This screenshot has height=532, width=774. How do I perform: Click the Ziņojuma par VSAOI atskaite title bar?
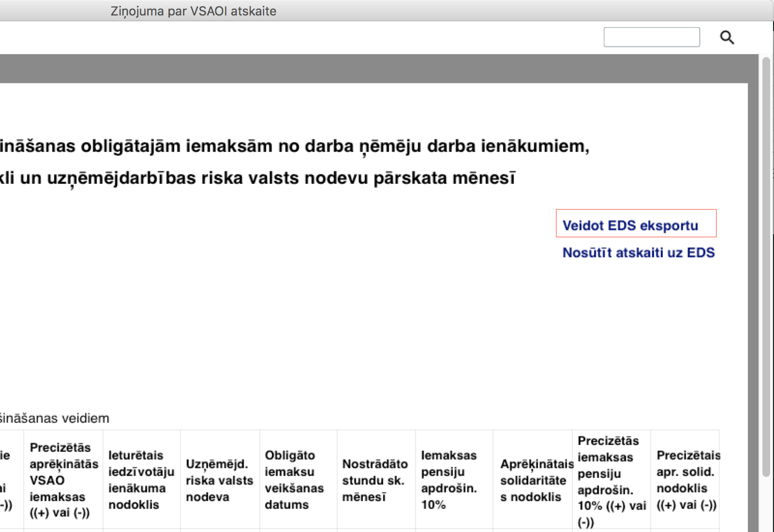click(193, 11)
